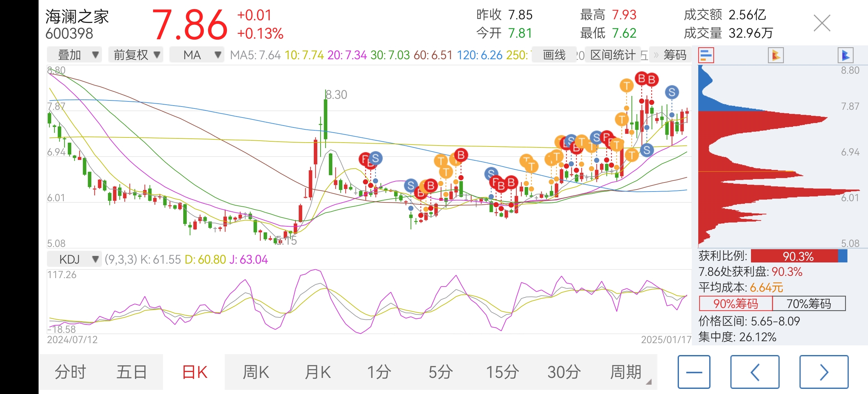Toggle the 筹码 panel button
This screenshot has width=868, height=394.
pos(674,55)
